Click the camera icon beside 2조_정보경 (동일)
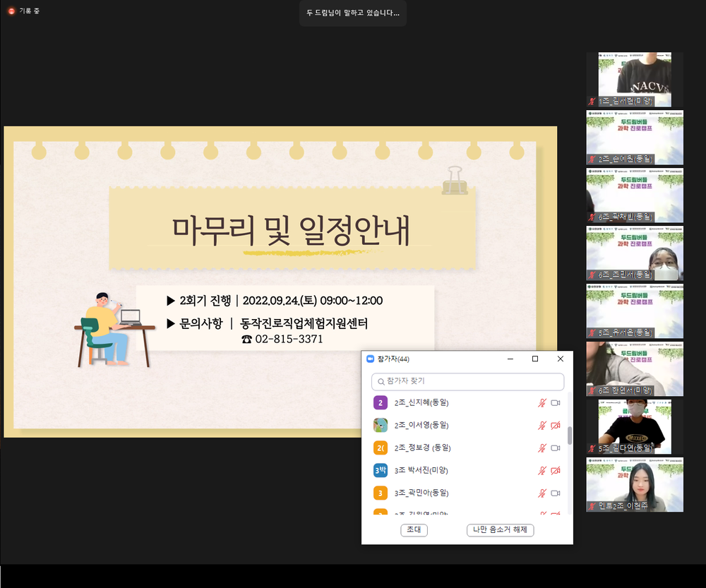Viewport: 706px width, 588px height. coord(556,448)
